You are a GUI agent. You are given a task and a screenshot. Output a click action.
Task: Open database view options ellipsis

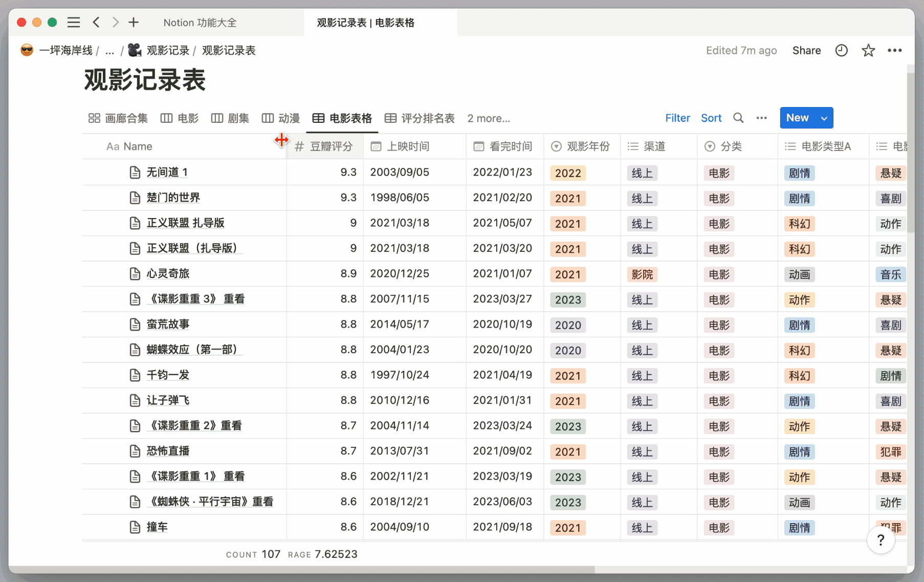tap(762, 118)
